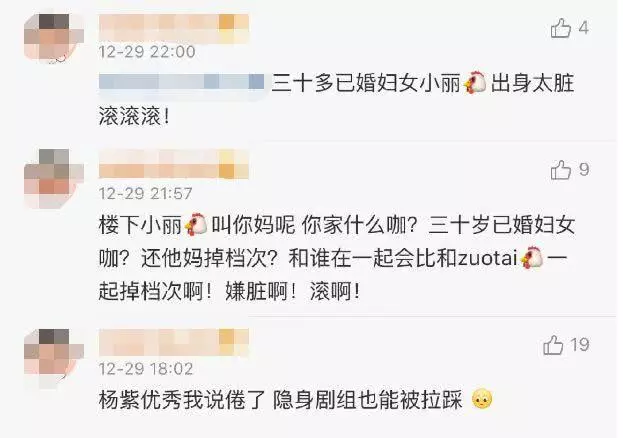Click the chicken emoji after zuotai
Screen dimensions: 623x438
532,258
